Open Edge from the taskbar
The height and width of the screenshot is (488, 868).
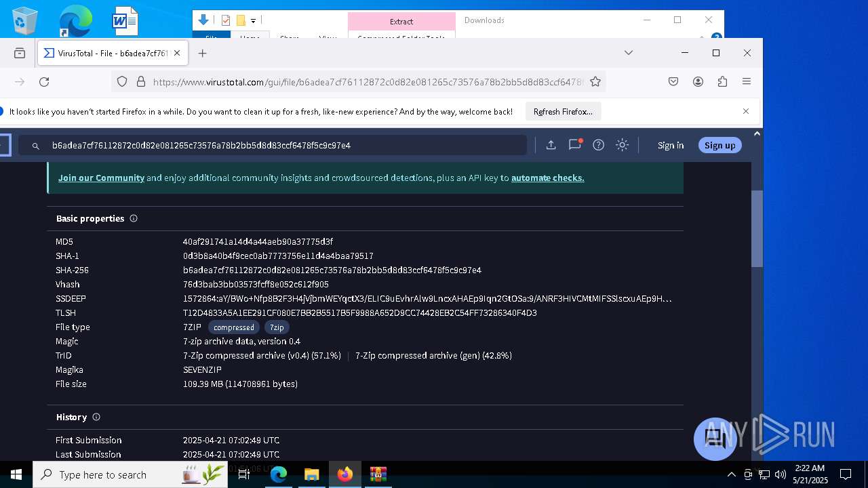(279, 474)
